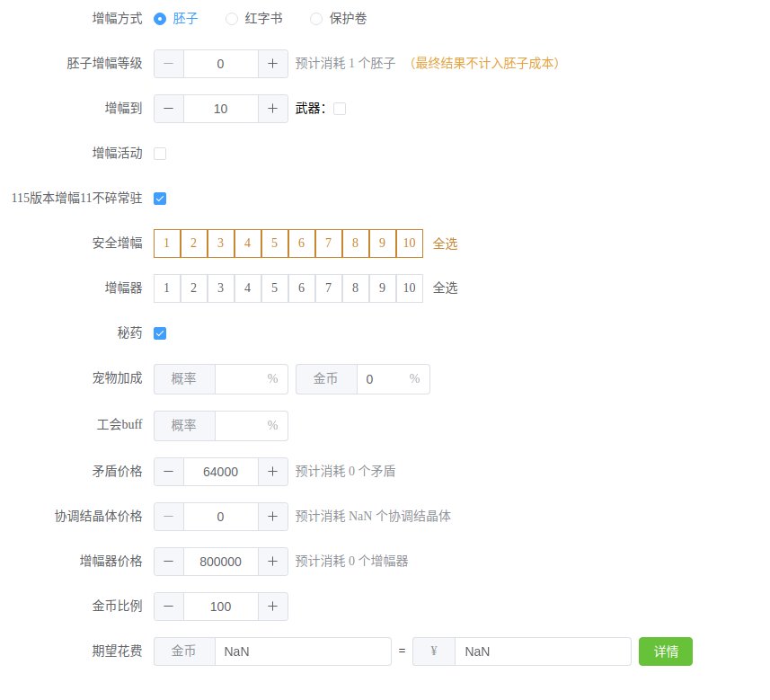Select the 保护卷 radio option

[339, 19]
